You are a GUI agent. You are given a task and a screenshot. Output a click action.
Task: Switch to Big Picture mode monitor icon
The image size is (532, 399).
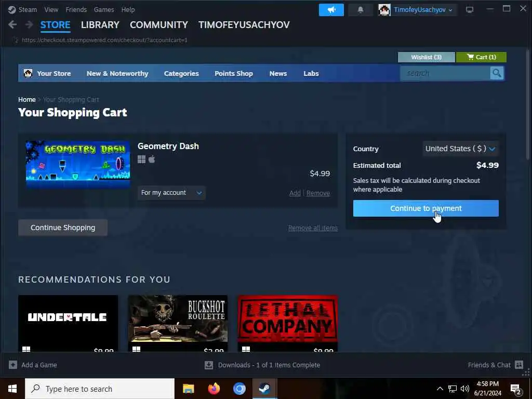tap(470, 10)
